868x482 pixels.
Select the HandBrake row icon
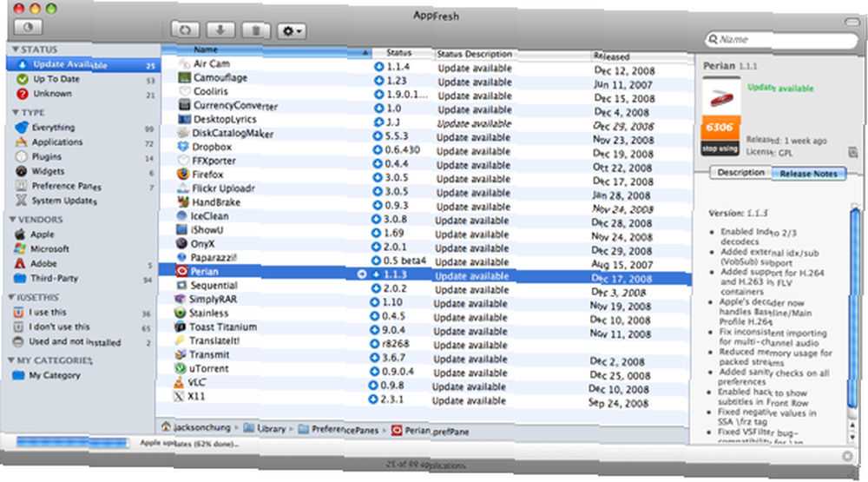pyautogui.click(x=182, y=201)
